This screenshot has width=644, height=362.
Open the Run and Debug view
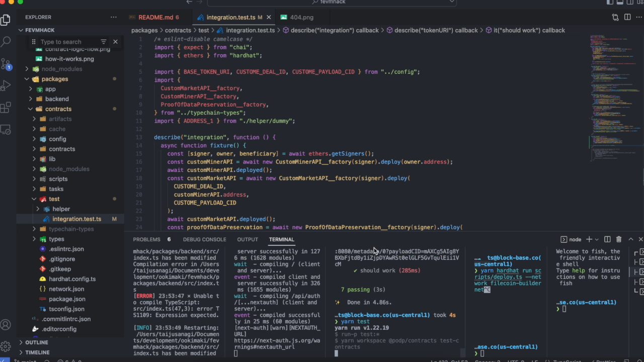[6, 85]
